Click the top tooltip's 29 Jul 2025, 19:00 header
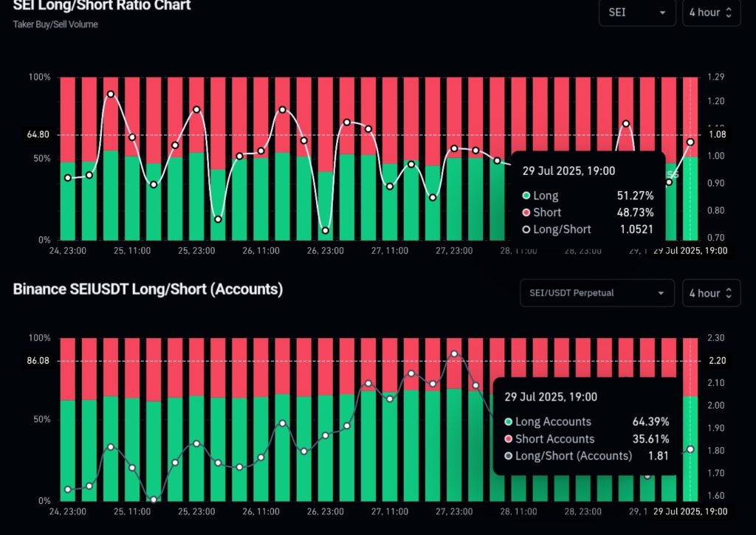The width and height of the screenshot is (756, 535). (569, 170)
